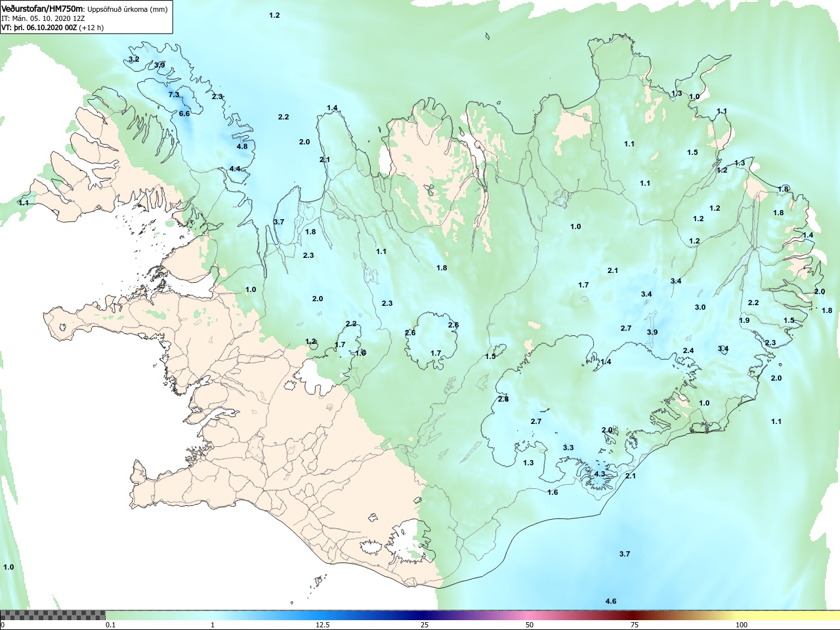840x630 pixels.
Task: Click the checkered gray segment of color scale
Action: point(52,616)
